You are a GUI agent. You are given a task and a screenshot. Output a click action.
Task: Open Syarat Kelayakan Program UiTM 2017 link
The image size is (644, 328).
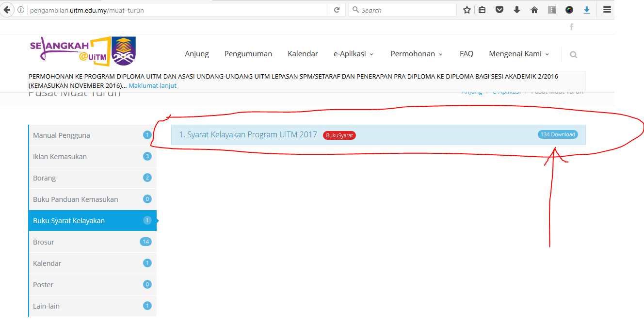[x=248, y=134]
